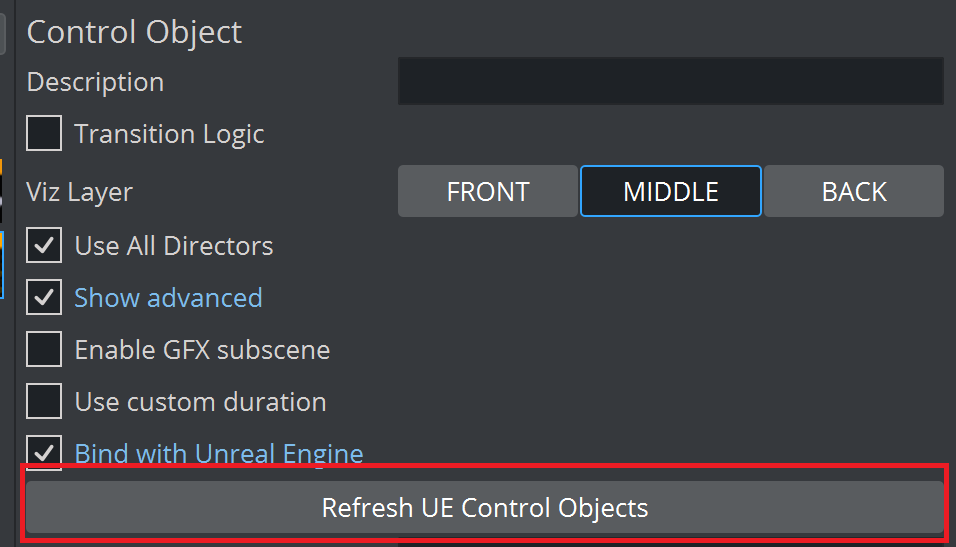Switch Viz Layer to BACK
Image resolution: width=956 pixels, height=547 pixels.
854,191
